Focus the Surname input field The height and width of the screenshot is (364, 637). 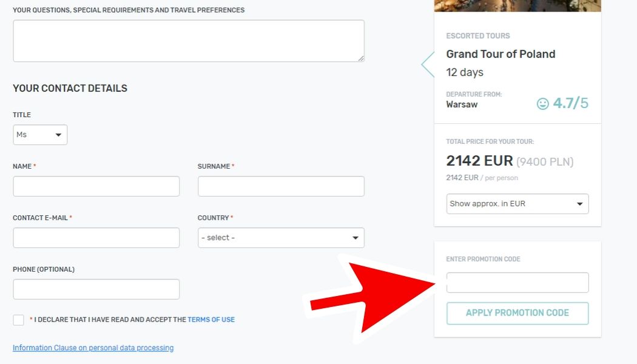(281, 186)
